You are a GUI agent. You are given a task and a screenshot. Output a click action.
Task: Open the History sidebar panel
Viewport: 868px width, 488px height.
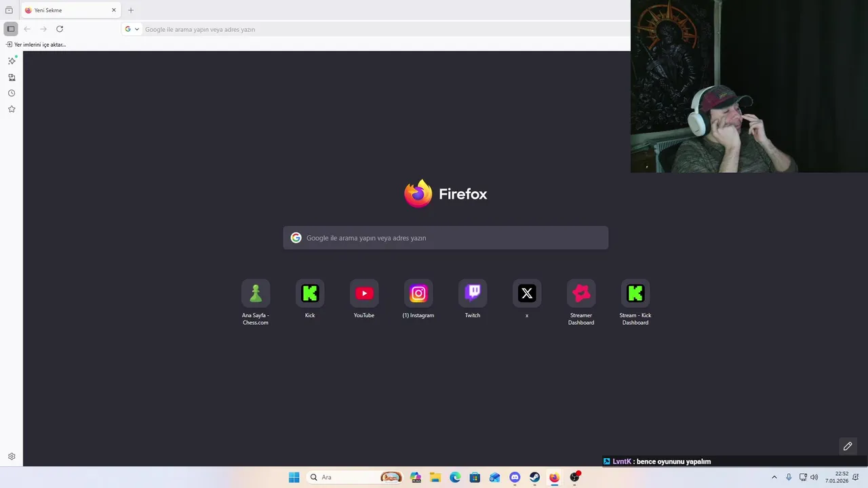click(12, 93)
